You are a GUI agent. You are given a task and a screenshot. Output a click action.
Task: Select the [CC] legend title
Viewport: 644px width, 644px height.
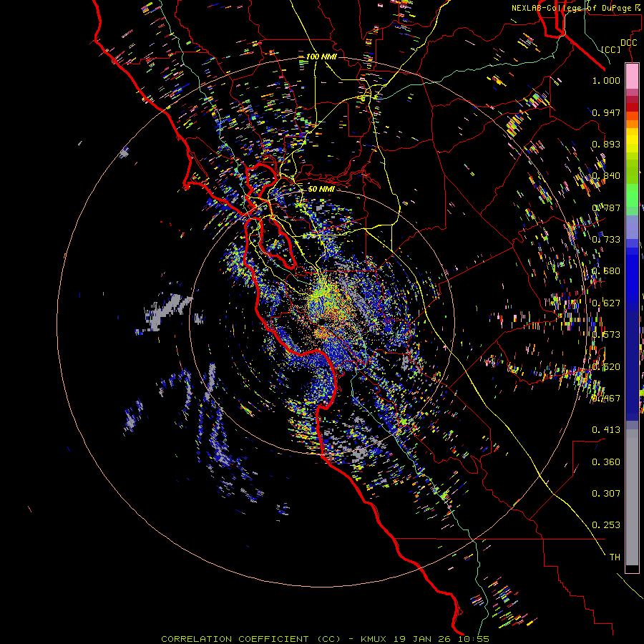[x=611, y=49]
